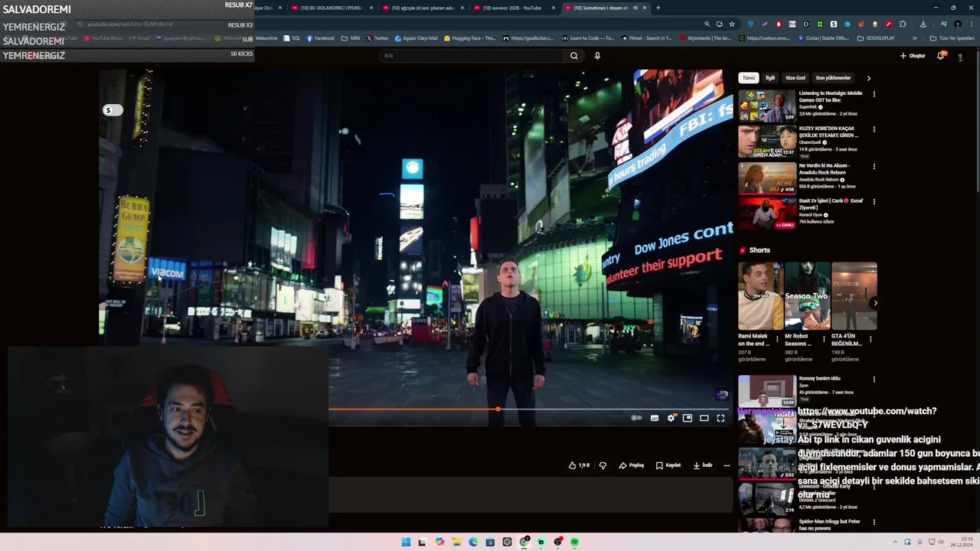
Task: Like the video with 1,9 B likes
Action: coord(579,465)
